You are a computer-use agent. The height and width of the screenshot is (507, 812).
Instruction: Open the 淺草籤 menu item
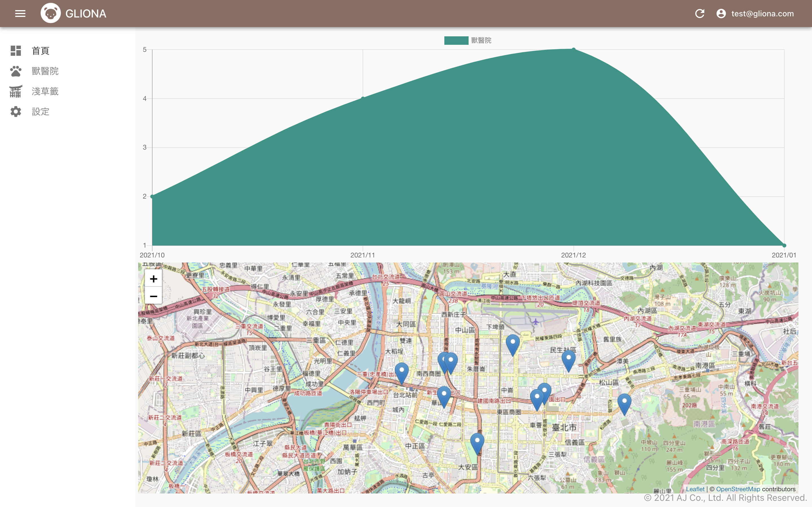[45, 91]
